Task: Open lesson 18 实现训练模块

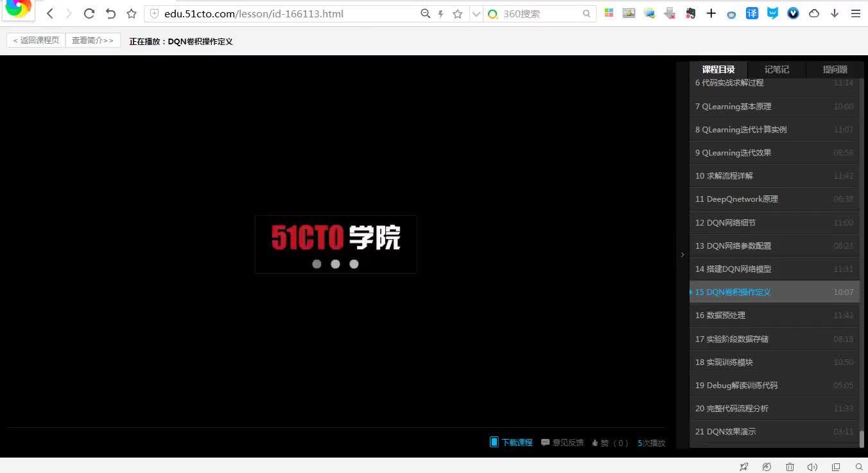Action: [x=774, y=362]
